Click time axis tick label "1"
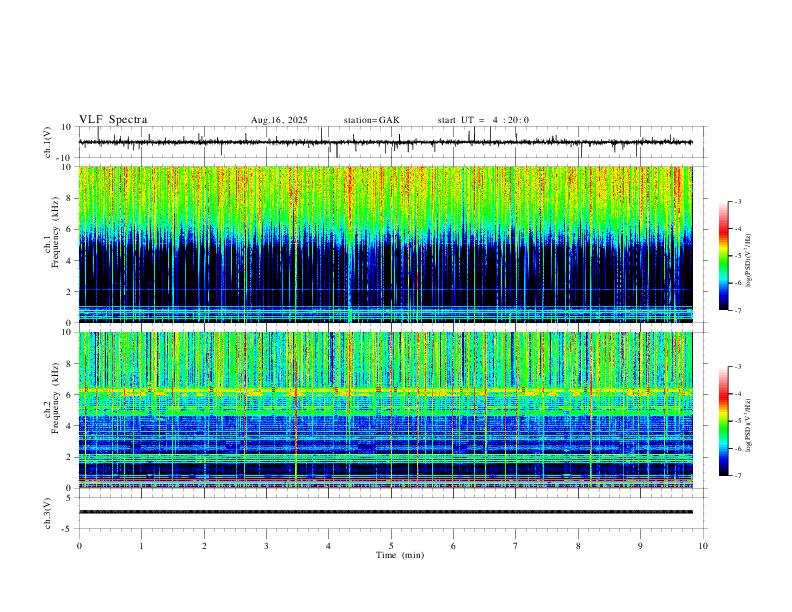Viewport: 792px width, 612px height. [141, 546]
